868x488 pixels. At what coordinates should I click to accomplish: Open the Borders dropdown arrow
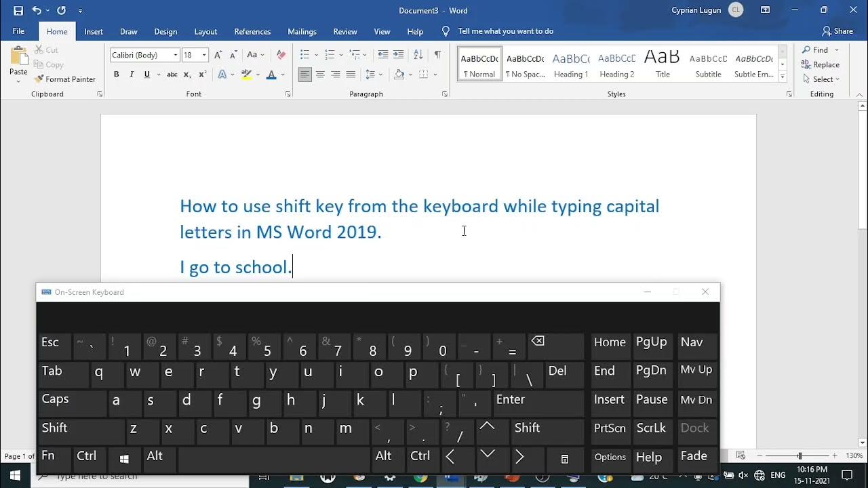pos(434,75)
